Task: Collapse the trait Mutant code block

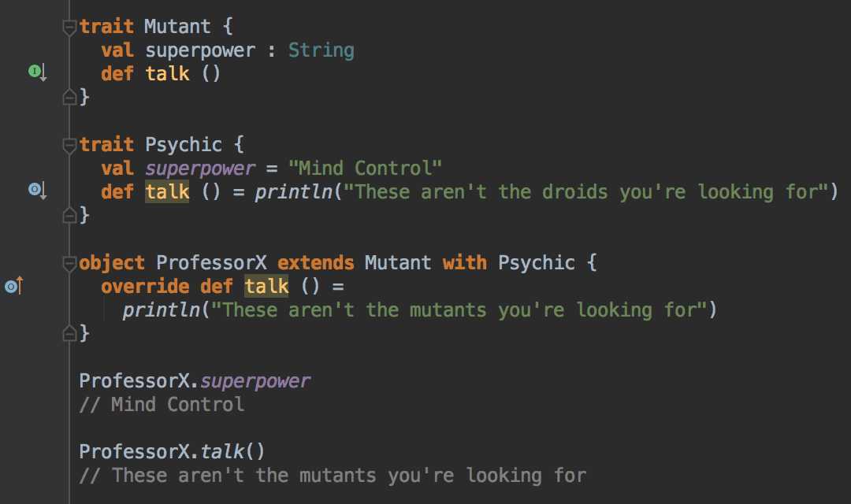Action: (x=69, y=28)
